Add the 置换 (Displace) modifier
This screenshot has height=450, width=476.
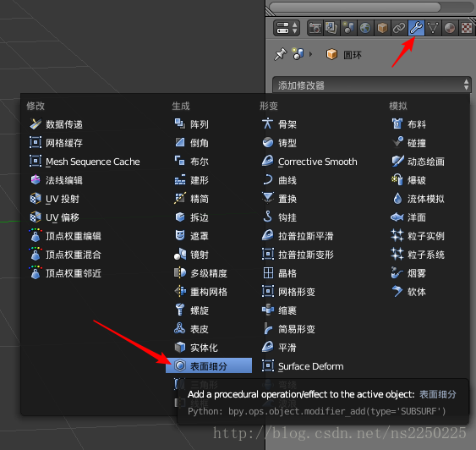coord(279,199)
